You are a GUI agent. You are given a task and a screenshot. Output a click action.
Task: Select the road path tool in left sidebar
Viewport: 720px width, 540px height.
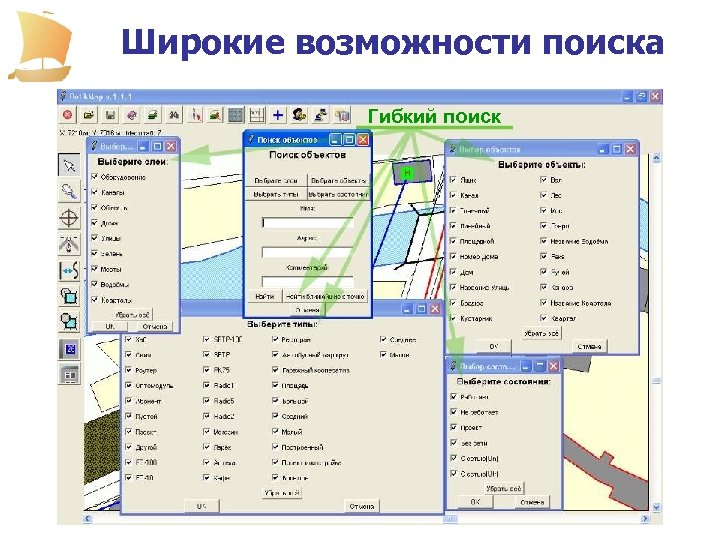coord(69,243)
